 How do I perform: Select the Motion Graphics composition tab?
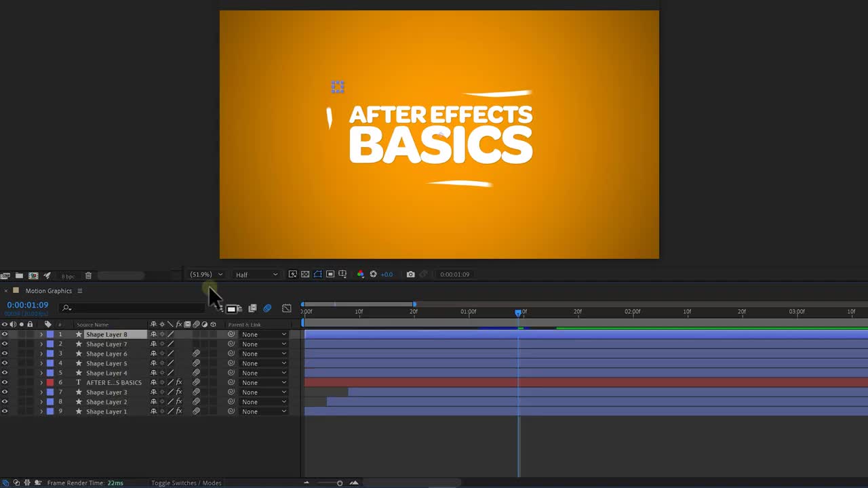pos(48,291)
